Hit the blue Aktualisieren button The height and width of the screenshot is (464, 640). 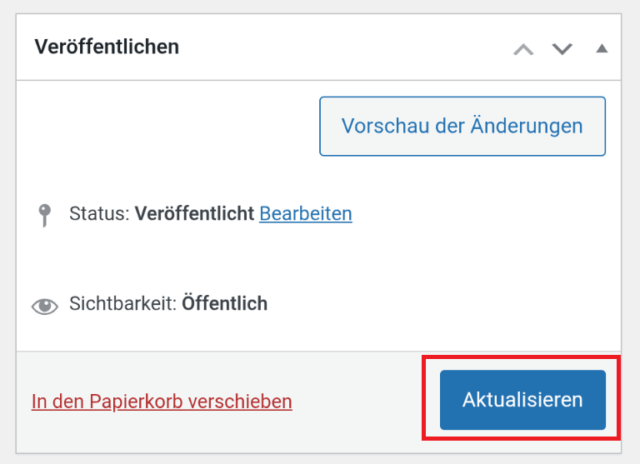tap(522, 400)
